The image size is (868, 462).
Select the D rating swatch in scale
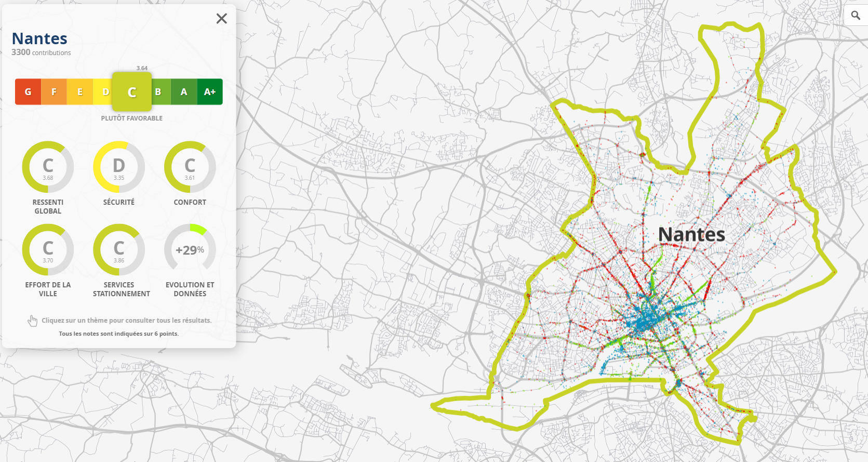pos(103,92)
